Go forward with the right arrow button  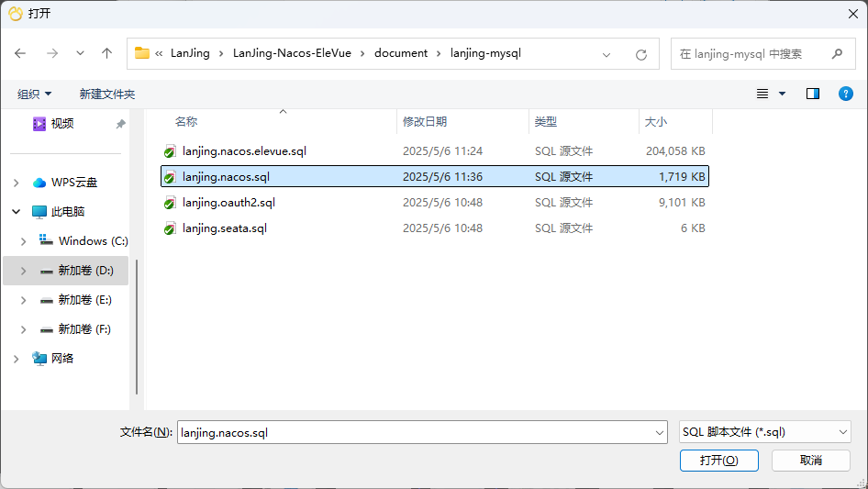52,53
